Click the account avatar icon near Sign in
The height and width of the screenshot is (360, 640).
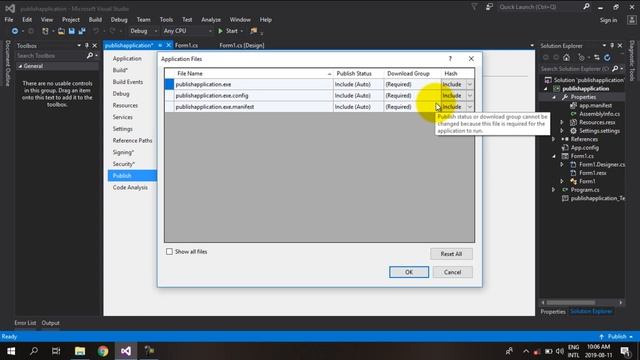pyautogui.click(x=631, y=20)
